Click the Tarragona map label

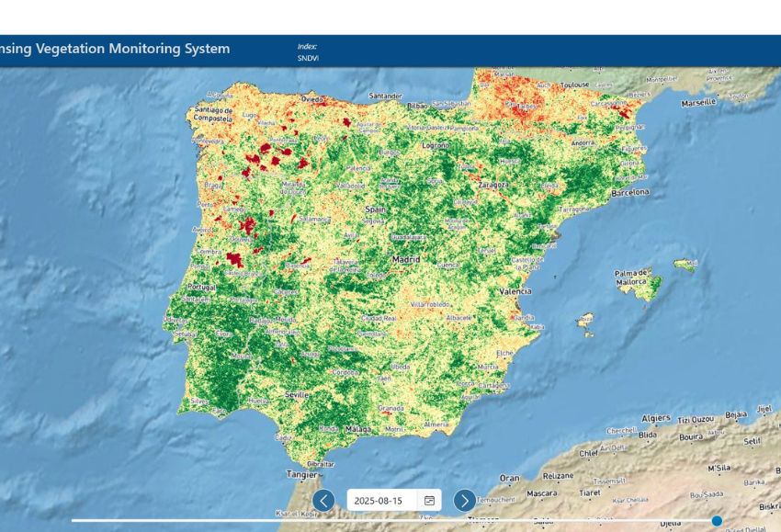574,209
